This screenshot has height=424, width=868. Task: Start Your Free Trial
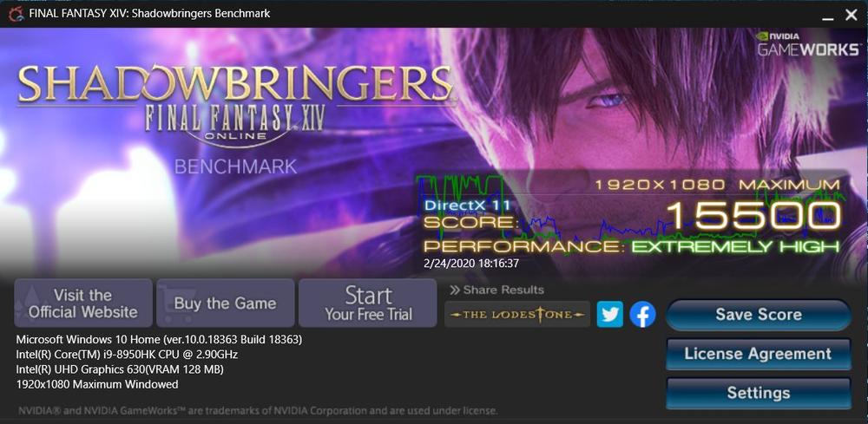point(368,303)
